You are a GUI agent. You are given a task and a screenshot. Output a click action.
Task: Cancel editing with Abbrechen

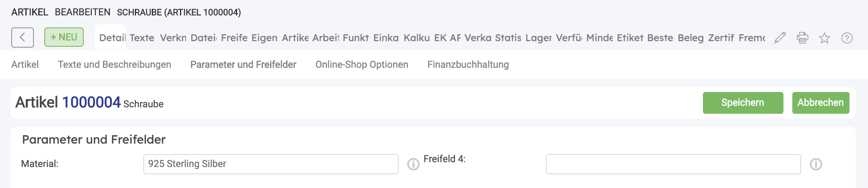(820, 103)
